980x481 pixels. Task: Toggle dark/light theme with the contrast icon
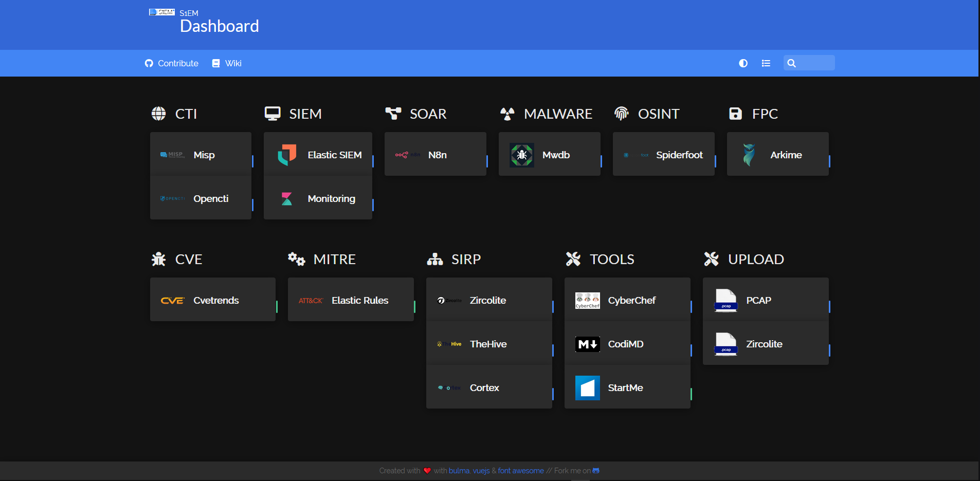point(743,63)
